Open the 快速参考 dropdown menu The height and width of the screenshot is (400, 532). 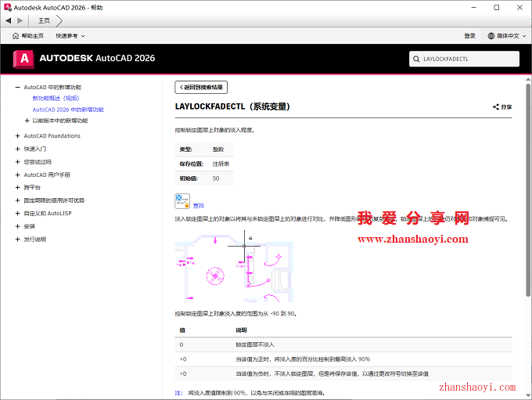(x=70, y=36)
